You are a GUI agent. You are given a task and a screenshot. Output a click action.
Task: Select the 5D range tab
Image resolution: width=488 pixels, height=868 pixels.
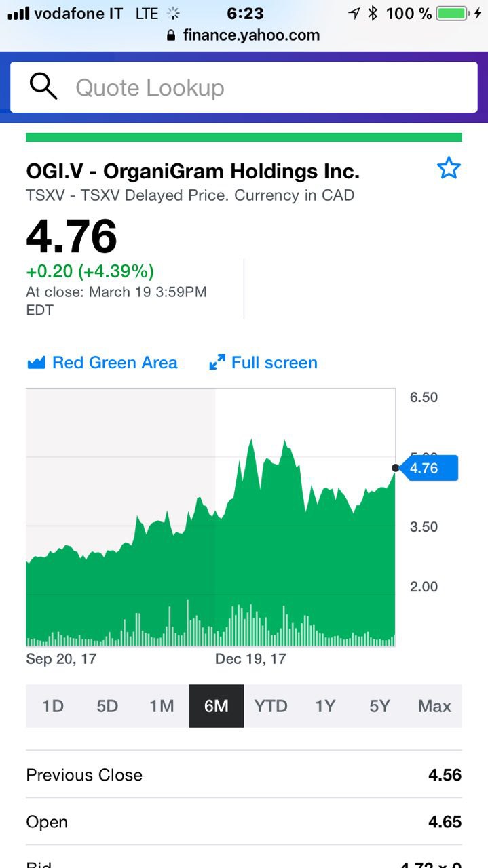[x=107, y=706]
